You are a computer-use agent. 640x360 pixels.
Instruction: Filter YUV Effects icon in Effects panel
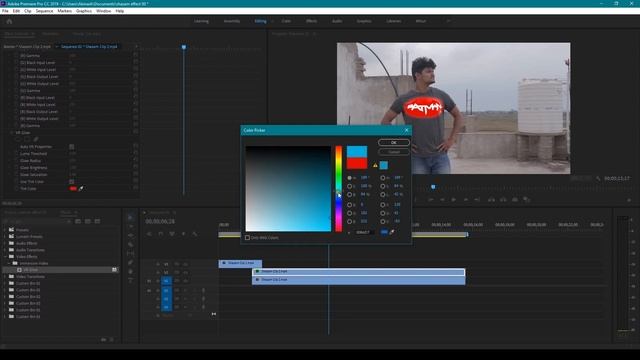point(97,221)
